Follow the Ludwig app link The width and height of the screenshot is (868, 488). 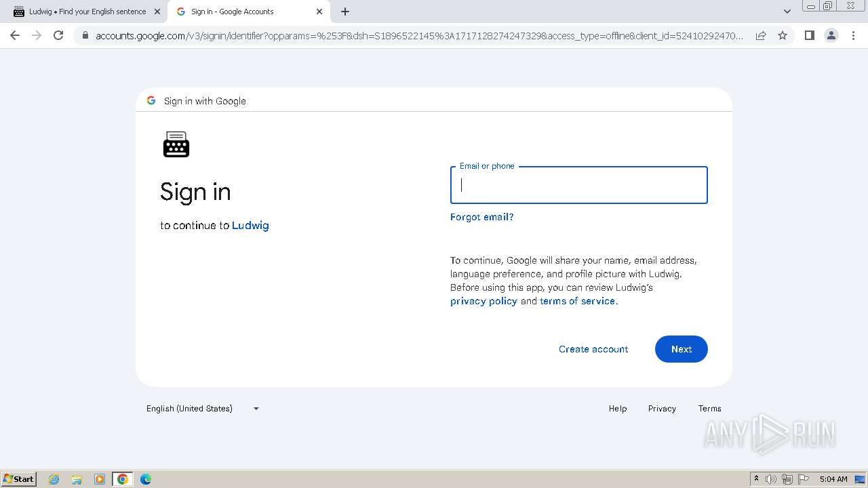pyautogui.click(x=250, y=225)
